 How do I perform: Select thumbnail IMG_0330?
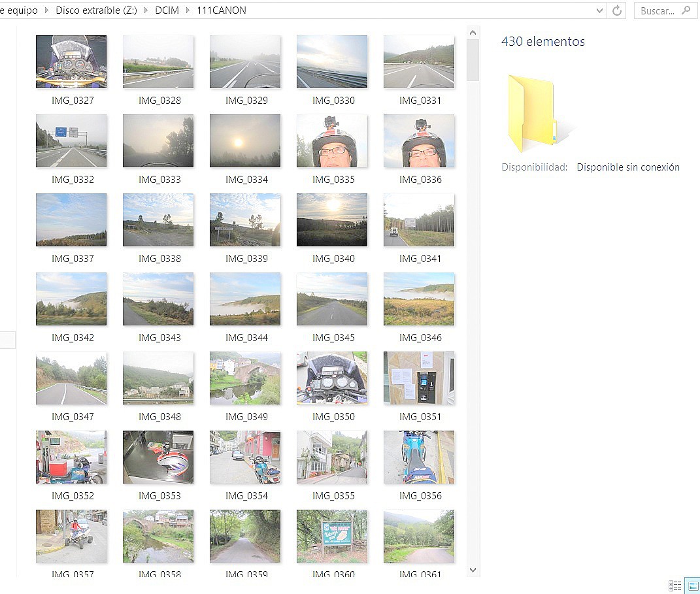point(332,61)
